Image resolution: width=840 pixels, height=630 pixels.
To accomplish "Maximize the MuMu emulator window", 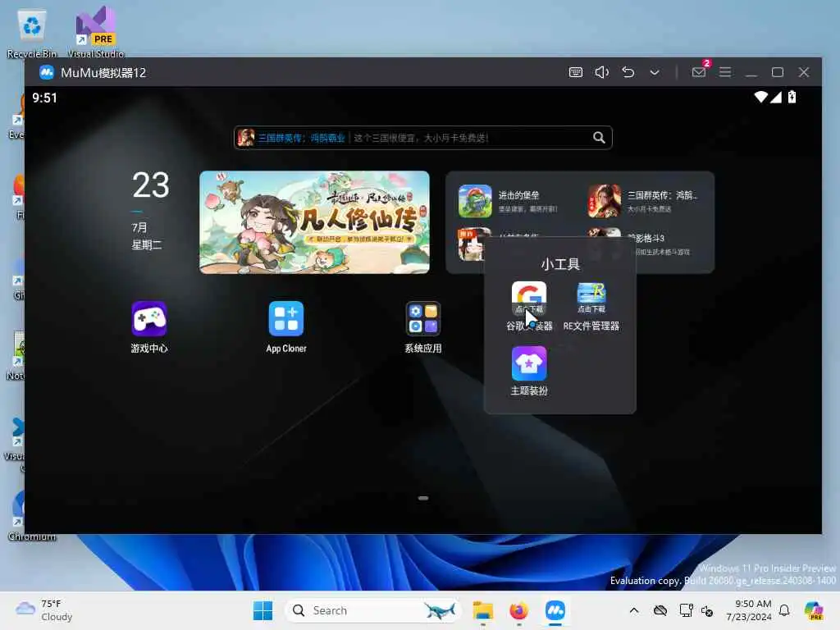I will (x=778, y=72).
